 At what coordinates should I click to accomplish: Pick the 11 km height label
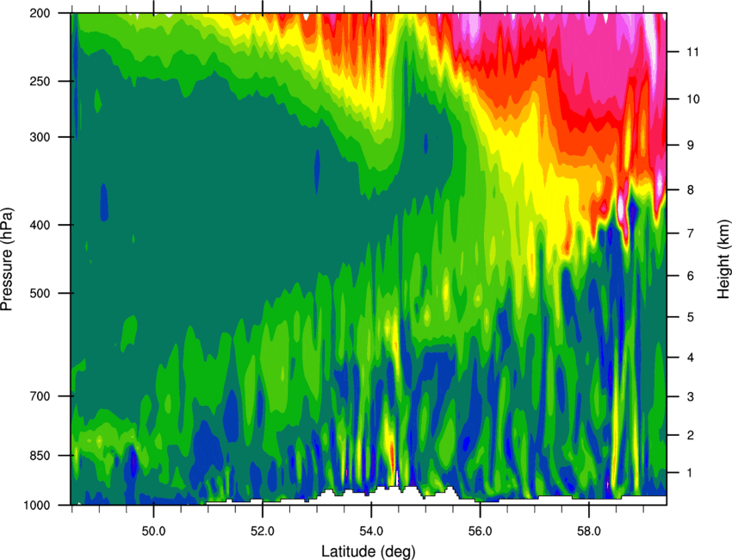[x=693, y=52]
